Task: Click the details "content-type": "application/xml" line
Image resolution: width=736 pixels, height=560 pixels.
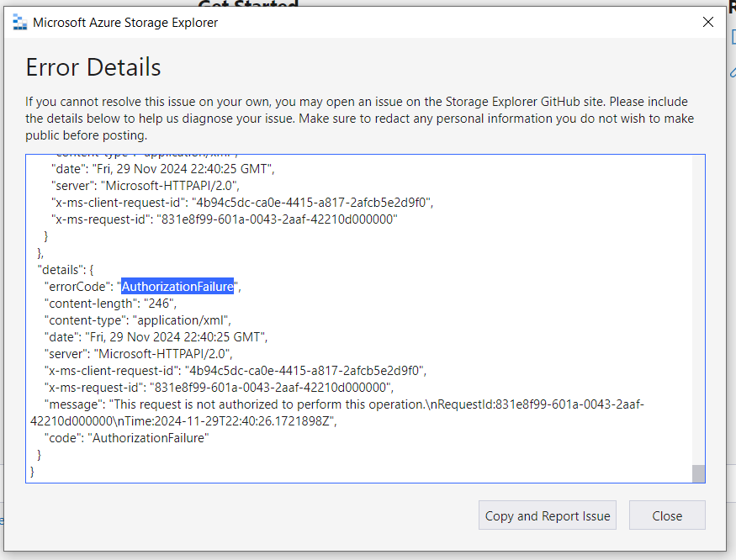Action: [138, 320]
